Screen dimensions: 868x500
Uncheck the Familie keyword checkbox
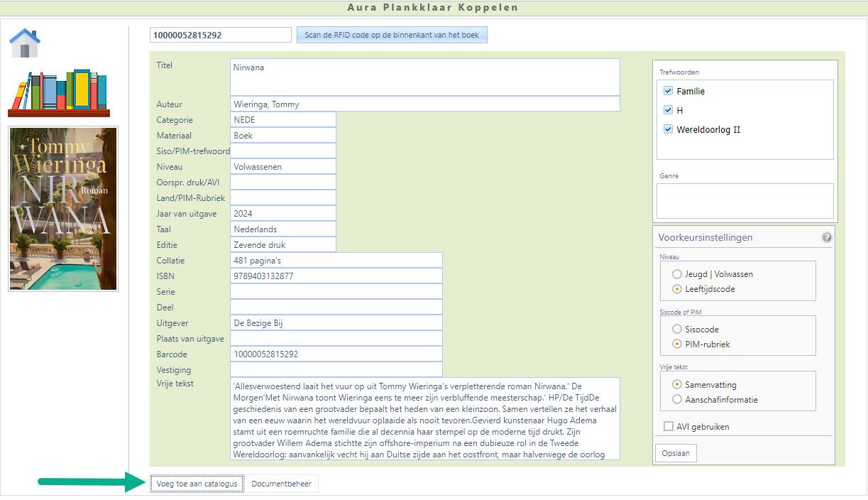click(668, 91)
